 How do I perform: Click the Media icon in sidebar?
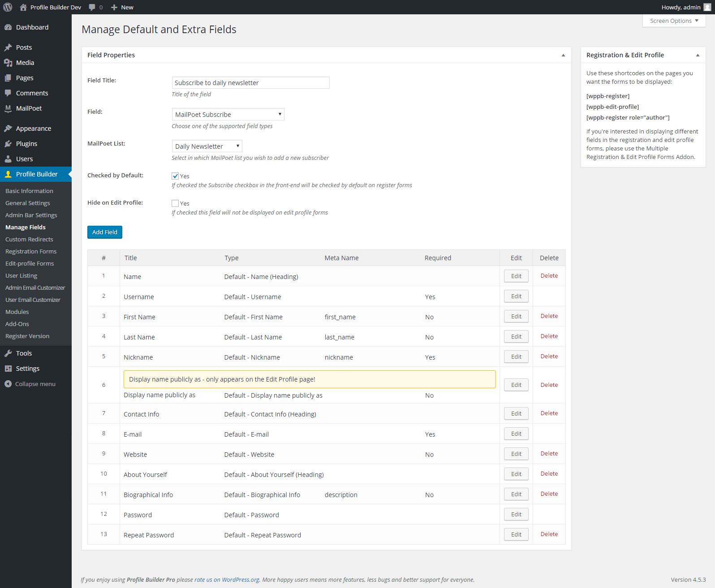coord(8,63)
